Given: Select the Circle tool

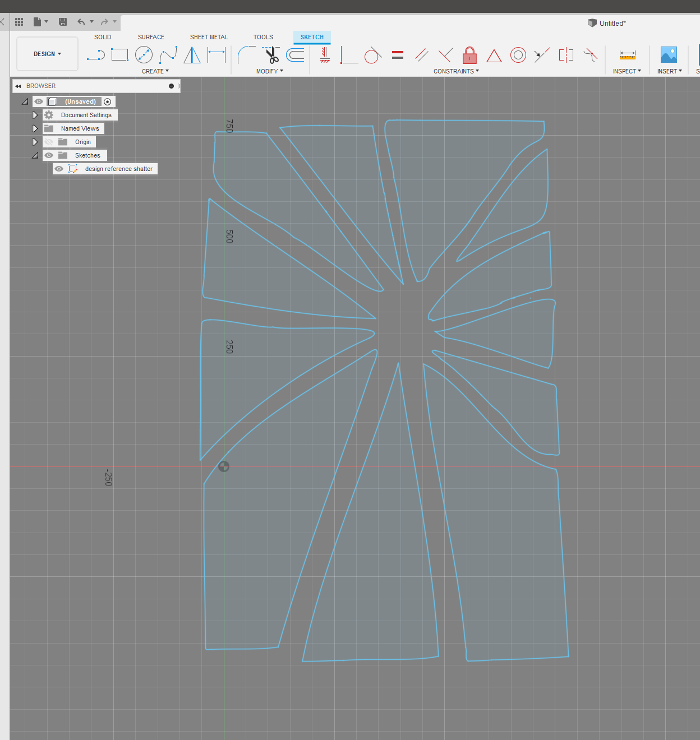Looking at the screenshot, I should point(144,55).
